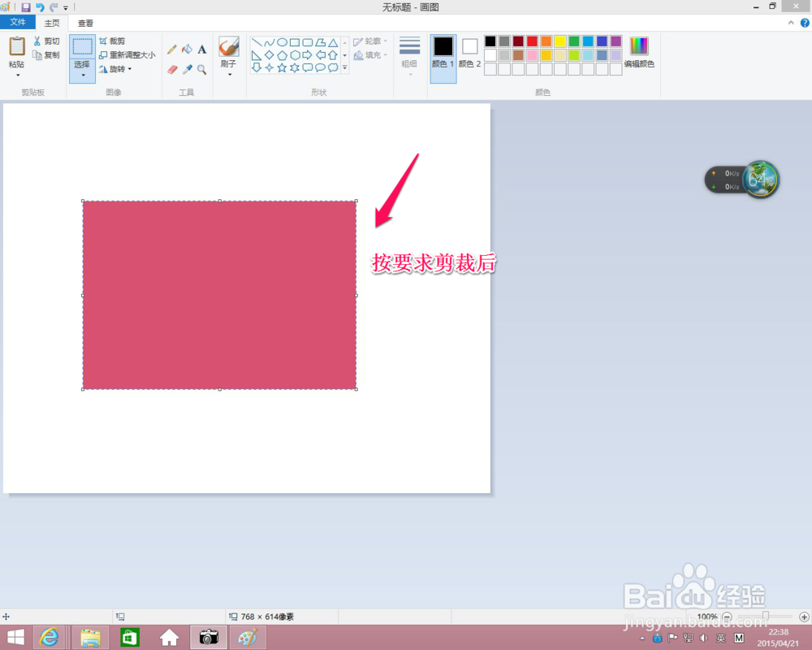The width and height of the screenshot is (812, 650).
Task: Click the Edit colors rainbow button
Action: pos(639,52)
